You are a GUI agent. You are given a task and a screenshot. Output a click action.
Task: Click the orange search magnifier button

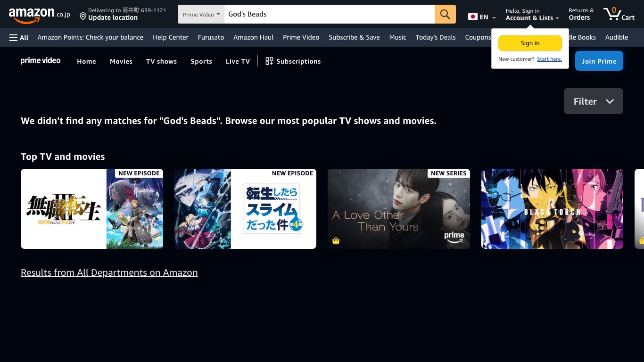click(445, 14)
